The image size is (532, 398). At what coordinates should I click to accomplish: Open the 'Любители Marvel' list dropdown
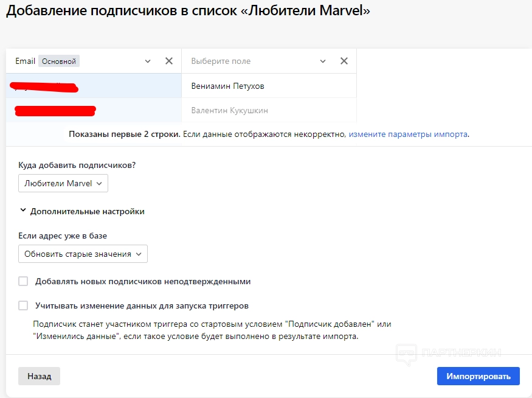coord(63,183)
